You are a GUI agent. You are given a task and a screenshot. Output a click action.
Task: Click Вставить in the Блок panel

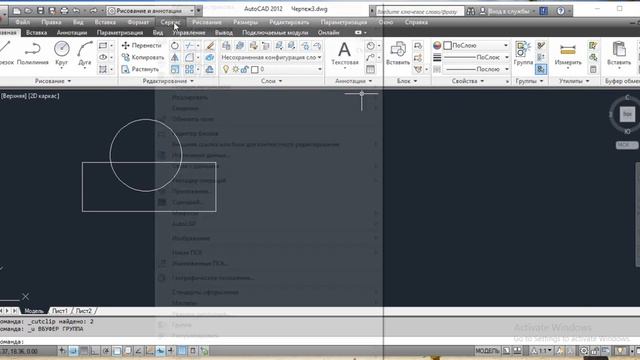(398, 53)
